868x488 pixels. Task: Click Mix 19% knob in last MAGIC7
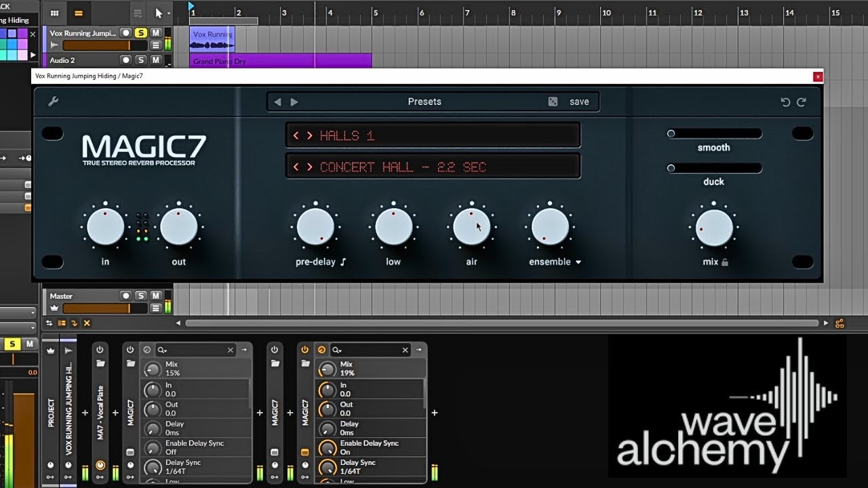[328, 369]
